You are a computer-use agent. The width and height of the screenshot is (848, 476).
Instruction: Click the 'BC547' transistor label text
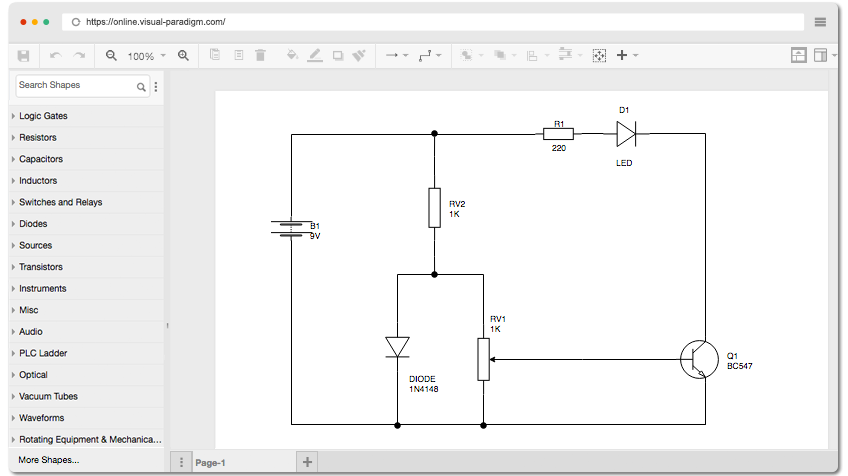pos(739,366)
